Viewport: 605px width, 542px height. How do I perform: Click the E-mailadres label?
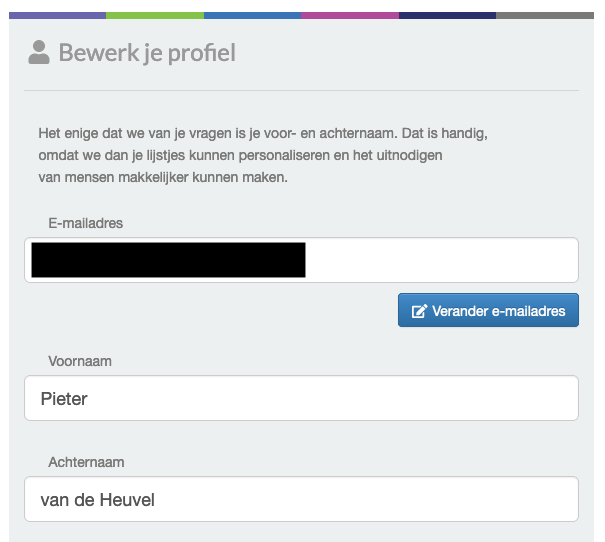pyautogui.click(x=85, y=223)
